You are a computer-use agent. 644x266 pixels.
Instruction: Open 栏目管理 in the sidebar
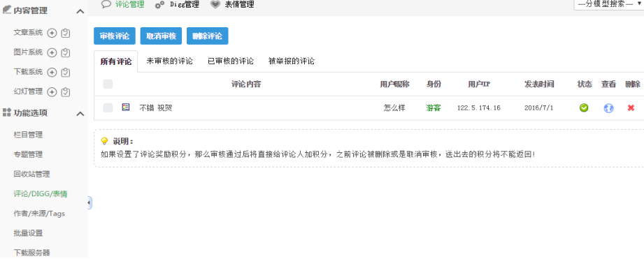28,135
